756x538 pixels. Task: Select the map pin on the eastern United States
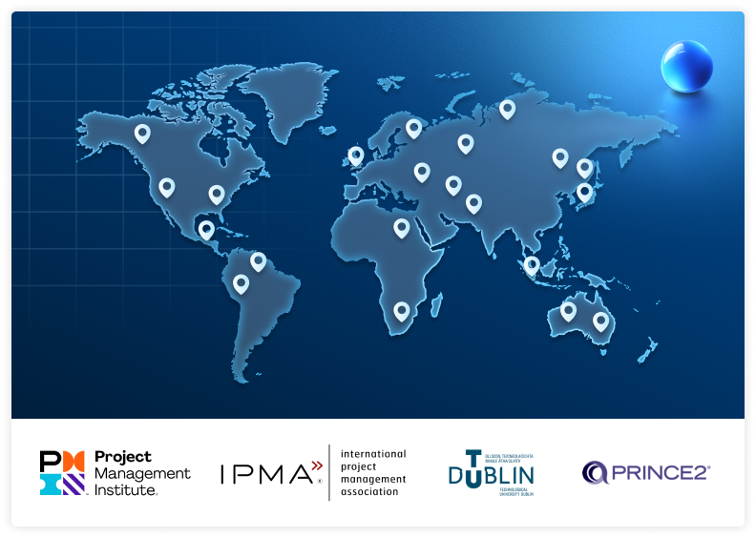217,195
